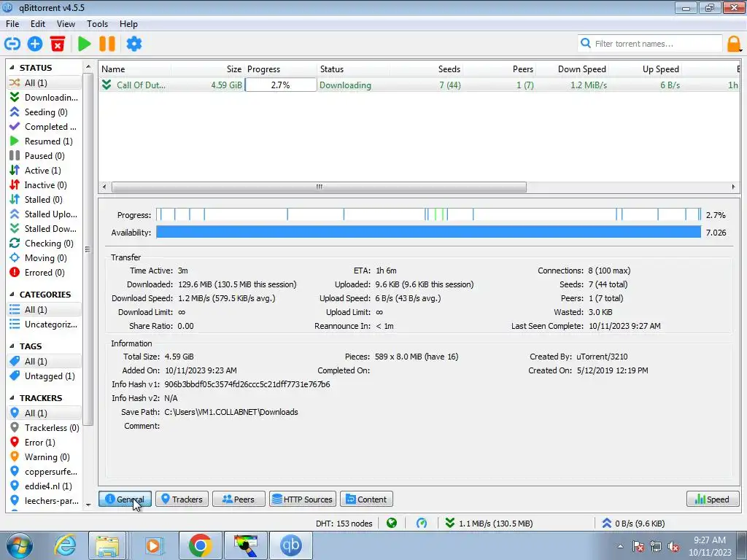Select the Trackerless (0) tracker filter

pyautogui.click(x=44, y=427)
